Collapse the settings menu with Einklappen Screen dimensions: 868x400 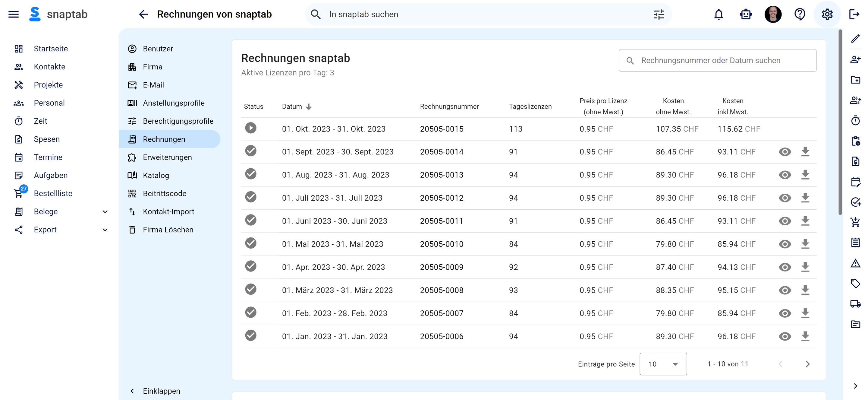pos(155,391)
